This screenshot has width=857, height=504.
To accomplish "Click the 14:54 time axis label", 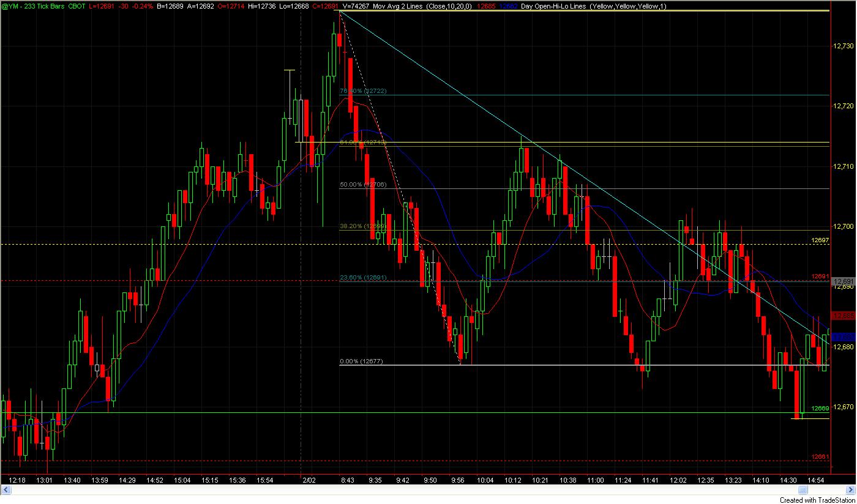I will tap(817, 480).
